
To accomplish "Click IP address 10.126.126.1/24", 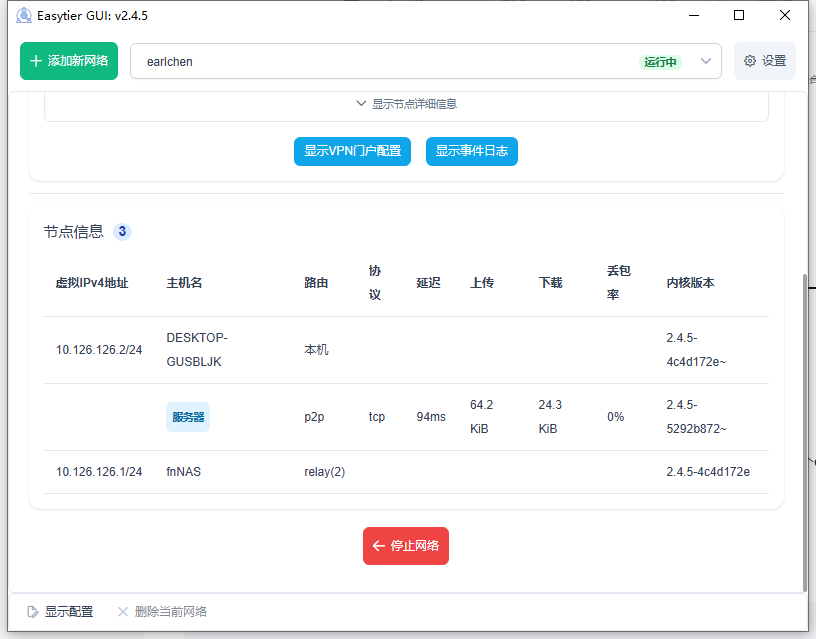I will (x=99, y=472).
